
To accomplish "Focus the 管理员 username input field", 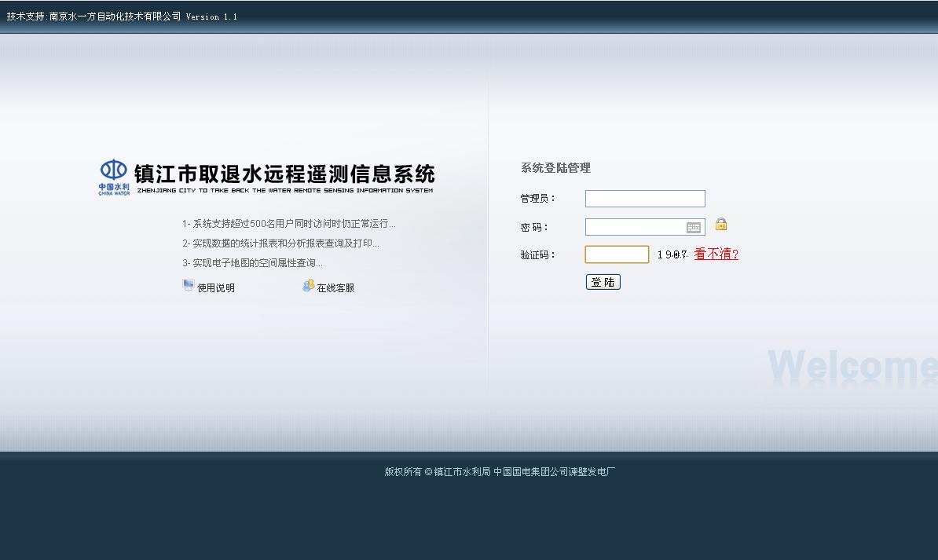I will (645, 199).
